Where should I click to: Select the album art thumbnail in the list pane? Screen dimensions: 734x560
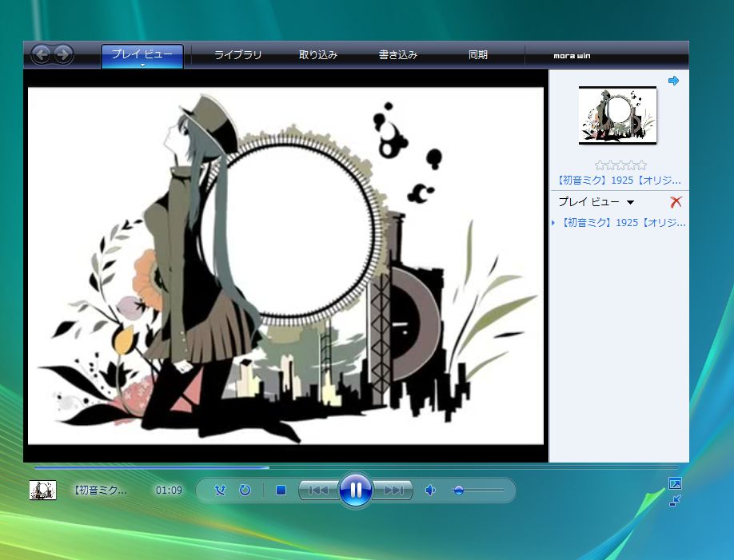click(617, 115)
